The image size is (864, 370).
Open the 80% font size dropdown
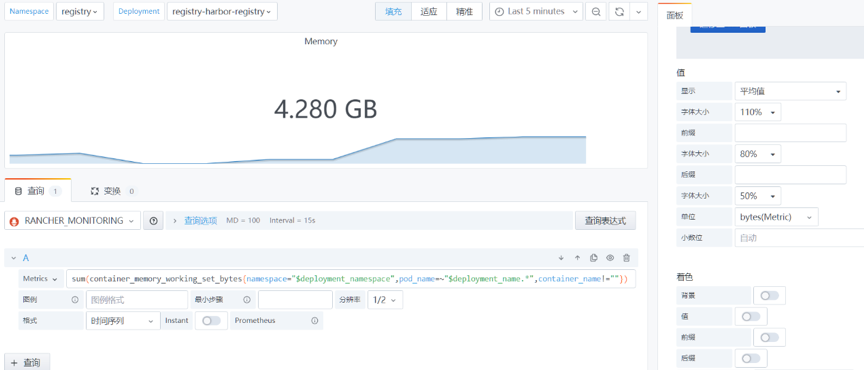(x=757, y=154)
